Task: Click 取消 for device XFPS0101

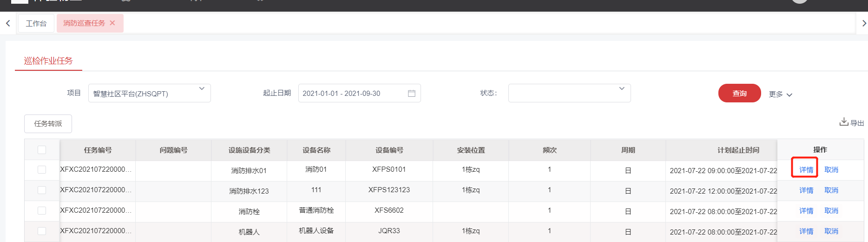Action: [831, 170]
